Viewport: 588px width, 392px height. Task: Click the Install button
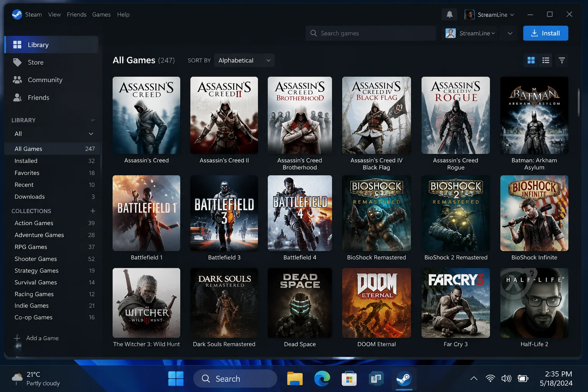pos(546,33)
